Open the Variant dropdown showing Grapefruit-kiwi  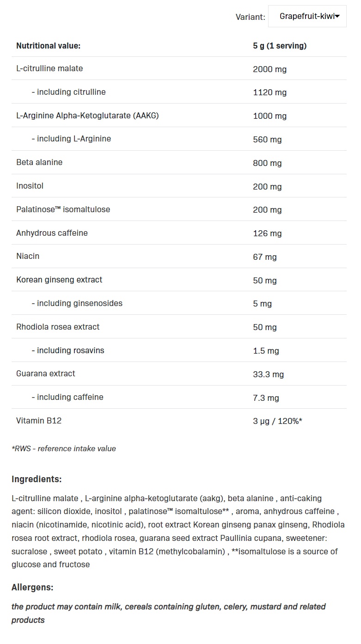tap(307, 17)
